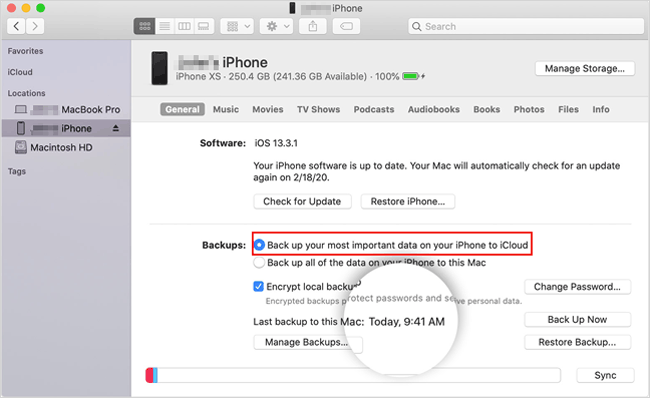Switch to list view in toolbar
The width and height of the screenshot is (650, 401).
tap(165, 26)
